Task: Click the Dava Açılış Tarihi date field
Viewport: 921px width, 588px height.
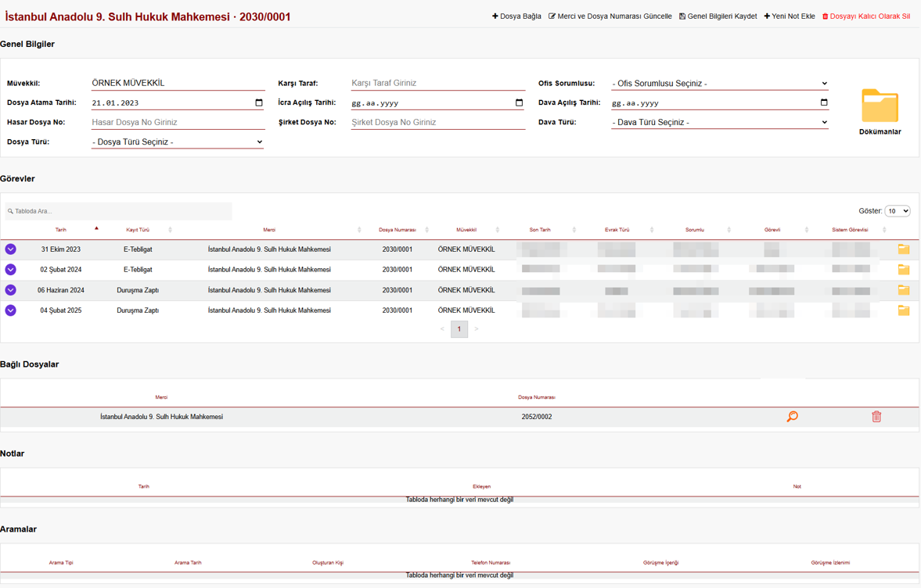Action: tap(720, 102)
